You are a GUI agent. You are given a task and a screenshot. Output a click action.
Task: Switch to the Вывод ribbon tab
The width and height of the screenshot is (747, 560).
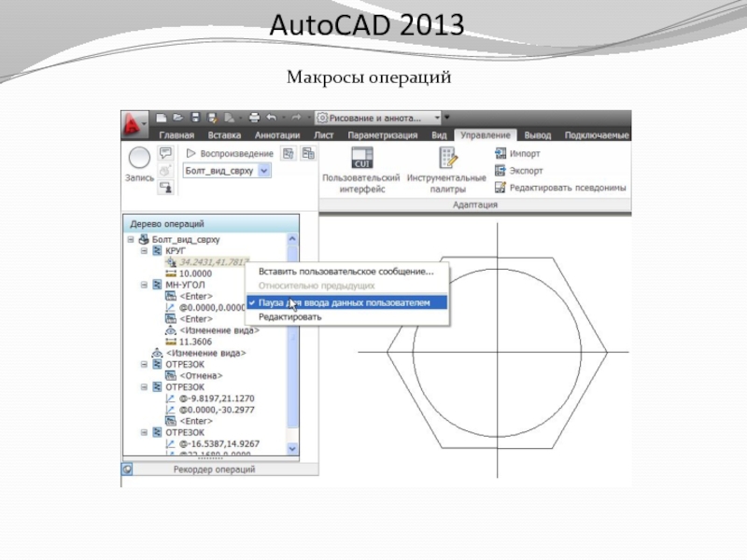click(x=538, y=135)
